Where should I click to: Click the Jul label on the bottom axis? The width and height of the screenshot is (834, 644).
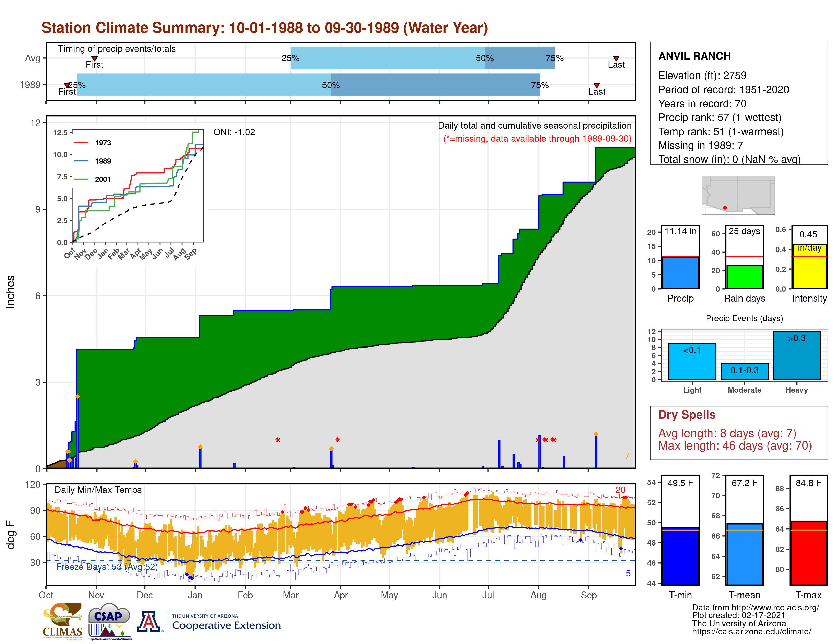point(488,595)
